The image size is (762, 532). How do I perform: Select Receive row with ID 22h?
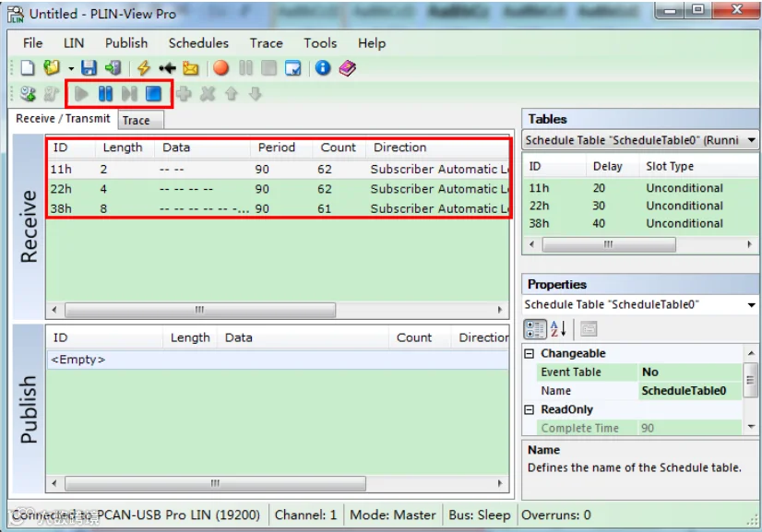[x=278, y=189]
